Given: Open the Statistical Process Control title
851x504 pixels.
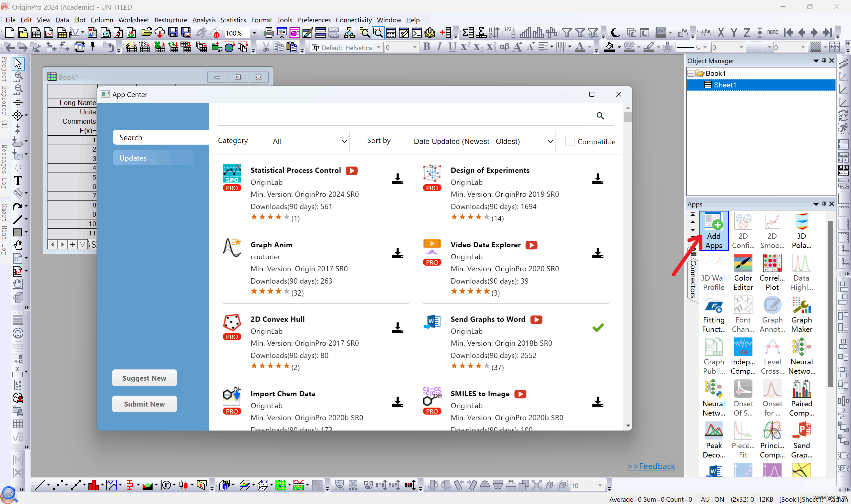Looking at the screenshot, I should tap(296, 170).
